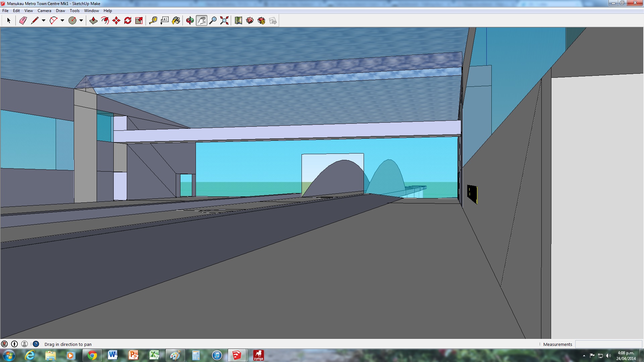Viewport: 644px width, 362px height.
Task: Open Google Chrome from the taskbar
Action: (92, 355)
